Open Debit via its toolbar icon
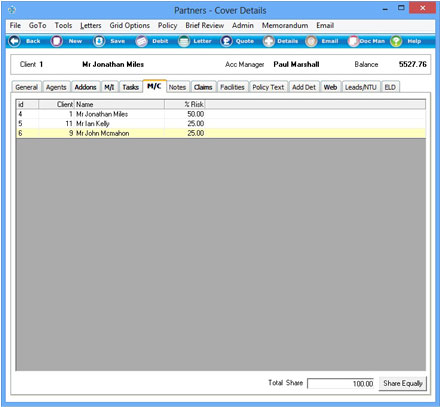This screenshot has width=441, height=407. 141,41
